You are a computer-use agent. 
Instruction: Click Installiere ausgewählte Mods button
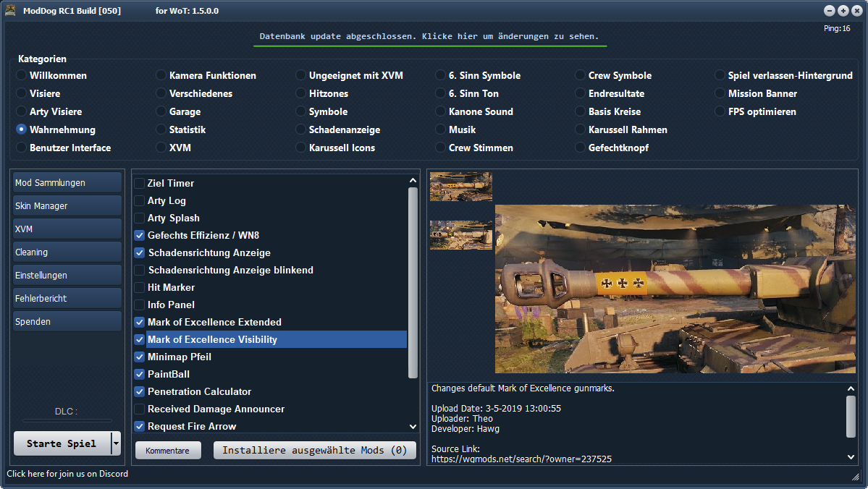pos(314,450)
